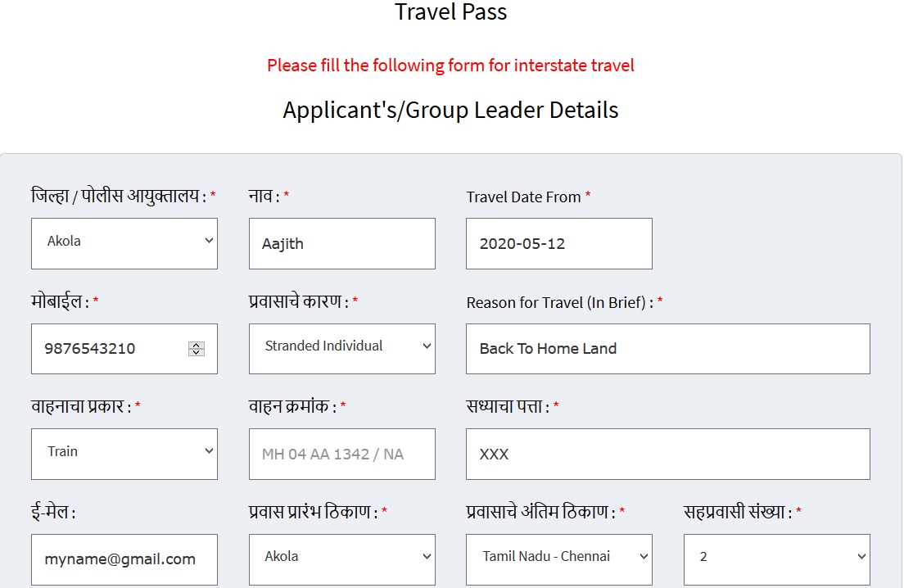Click the Travel Date From field

pos(558,243)
